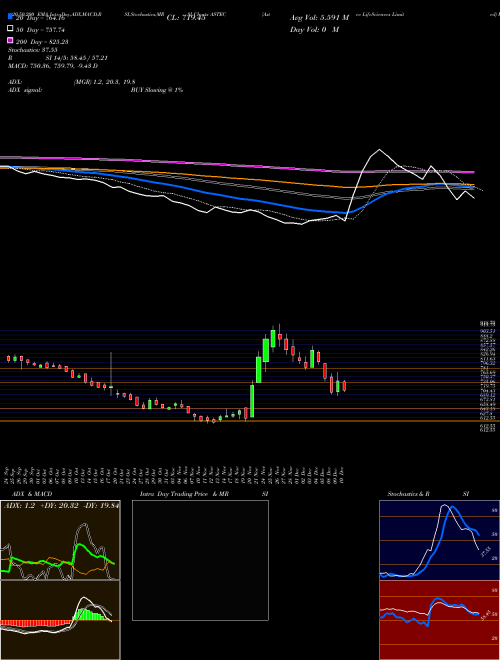Click the '(MGR) 1.2, 20.8, 19.8' ADX values
This screenshot has width=500, height=660.
coord(104,82)
